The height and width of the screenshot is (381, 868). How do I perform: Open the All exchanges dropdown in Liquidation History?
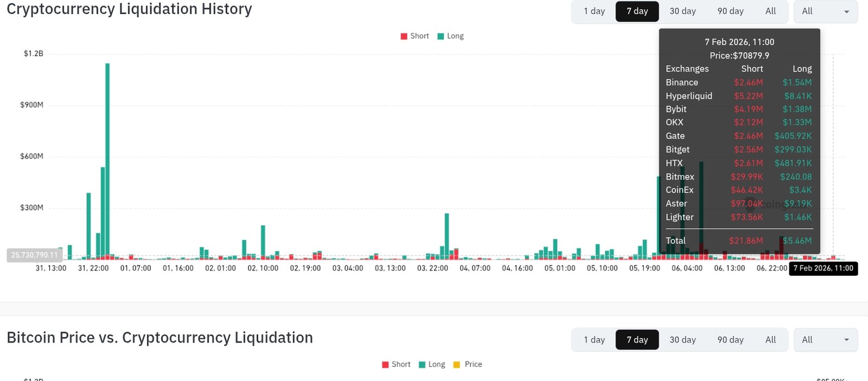click(825, 11)
